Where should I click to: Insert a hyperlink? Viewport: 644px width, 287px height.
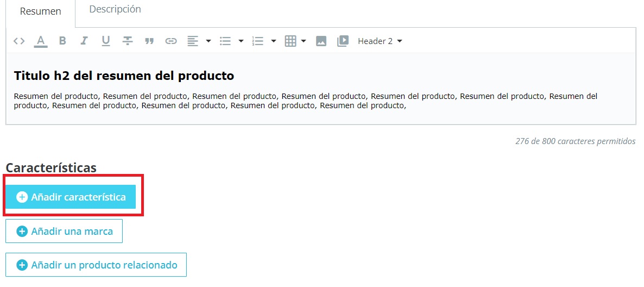pyautogui.click(x=171, y=41)
